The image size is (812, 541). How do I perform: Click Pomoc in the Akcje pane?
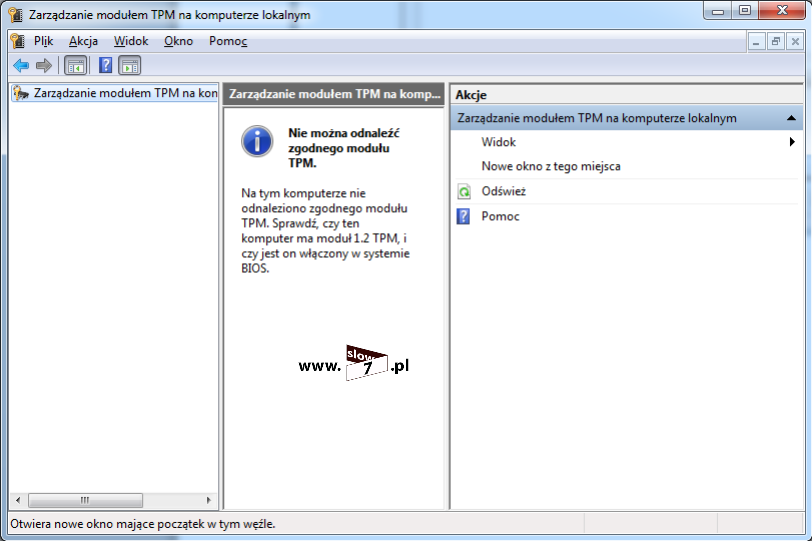click(x=500, y=216)
